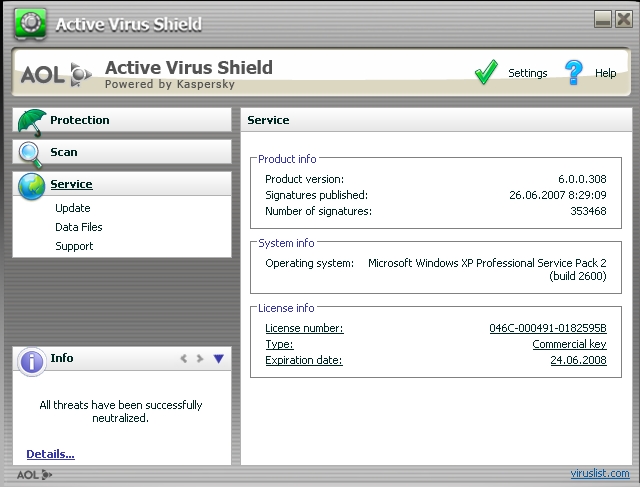Click the green Settings checkmark icon
This screenshot has height=487, width=640.
tap(486, 73)
